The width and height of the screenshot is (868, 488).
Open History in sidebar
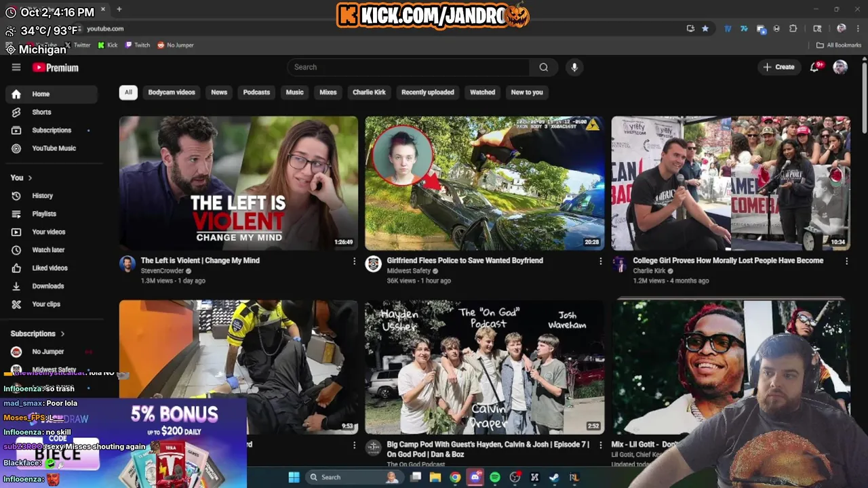tap(52, 196)
